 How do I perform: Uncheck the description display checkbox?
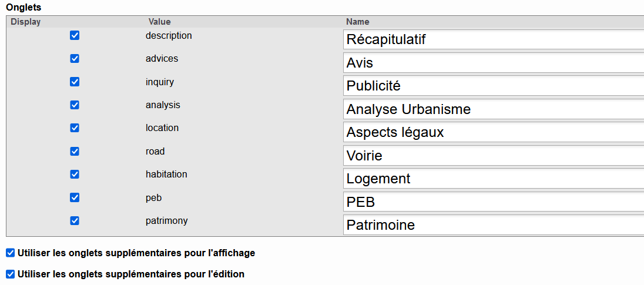pos(75,35)
